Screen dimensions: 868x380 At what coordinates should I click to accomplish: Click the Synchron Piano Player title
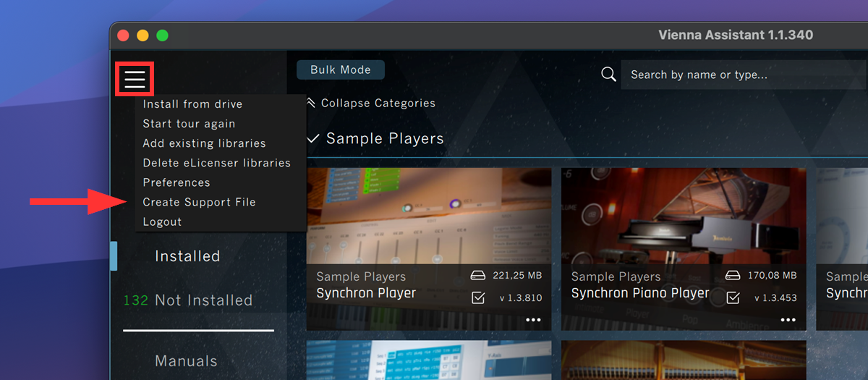click(x=640, y=293)
